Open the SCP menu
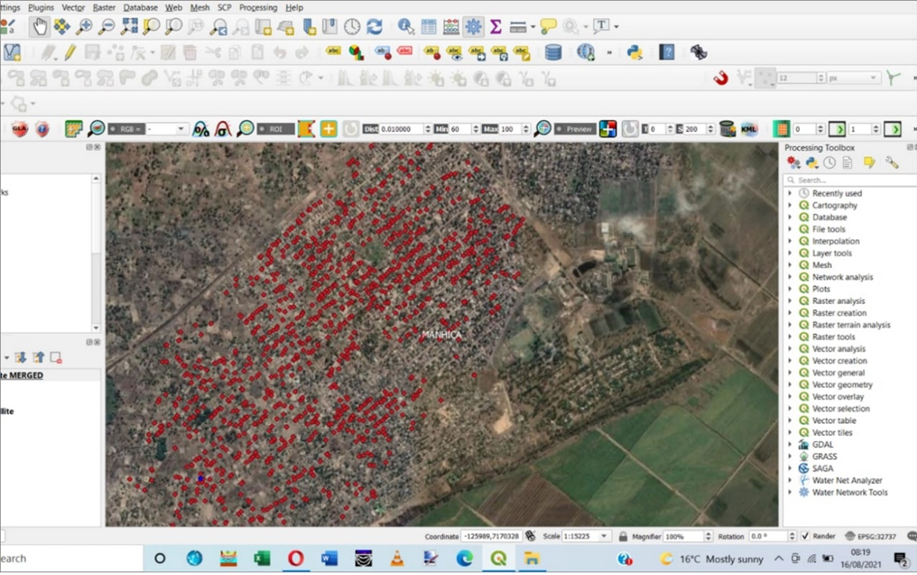The width and height of the screenshot is (917, 575). pos(224,7)
